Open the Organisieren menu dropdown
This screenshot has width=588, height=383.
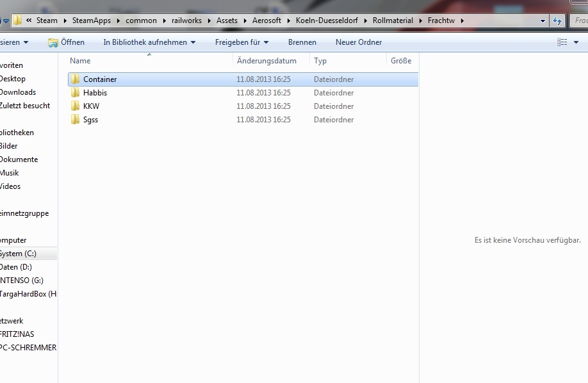point(14,42)
